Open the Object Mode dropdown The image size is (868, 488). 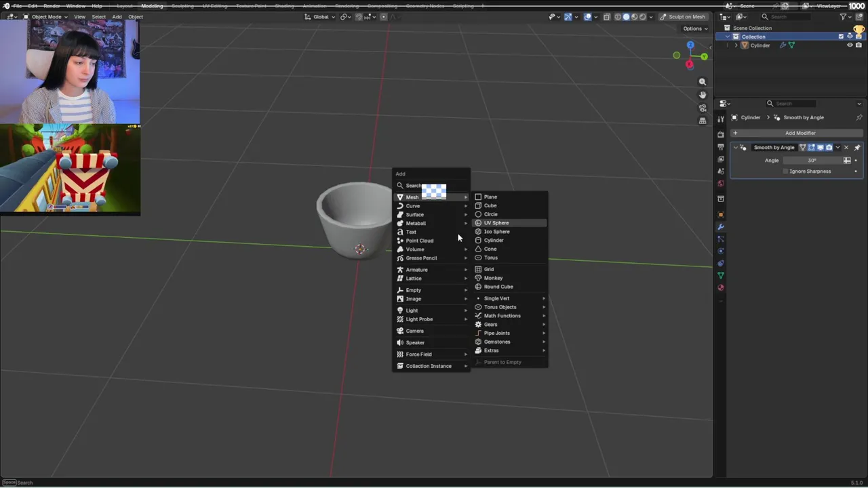click(x=45, y=17)
